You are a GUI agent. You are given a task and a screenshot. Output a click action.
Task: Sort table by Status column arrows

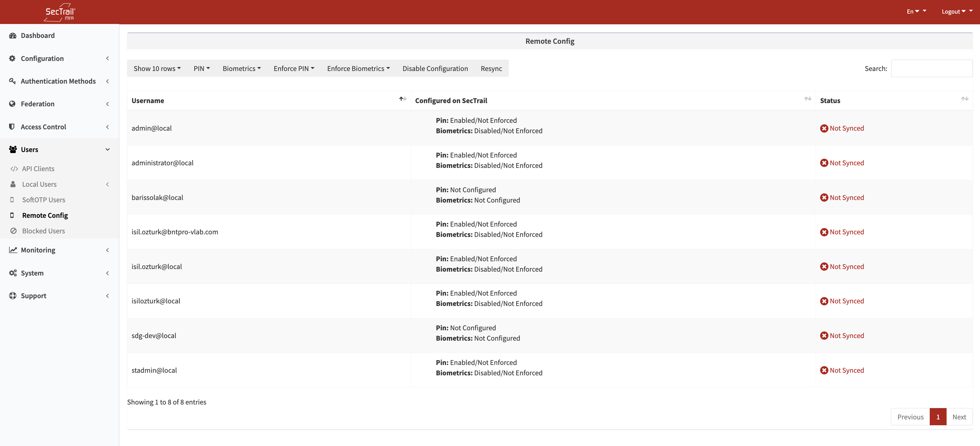tap(964, 99)
